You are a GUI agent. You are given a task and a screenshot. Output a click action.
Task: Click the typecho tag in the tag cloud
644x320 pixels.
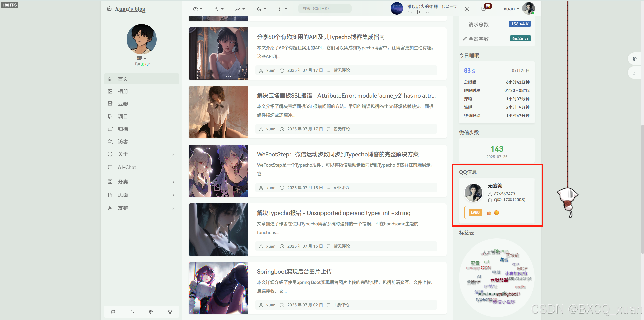tap(484, 299)
